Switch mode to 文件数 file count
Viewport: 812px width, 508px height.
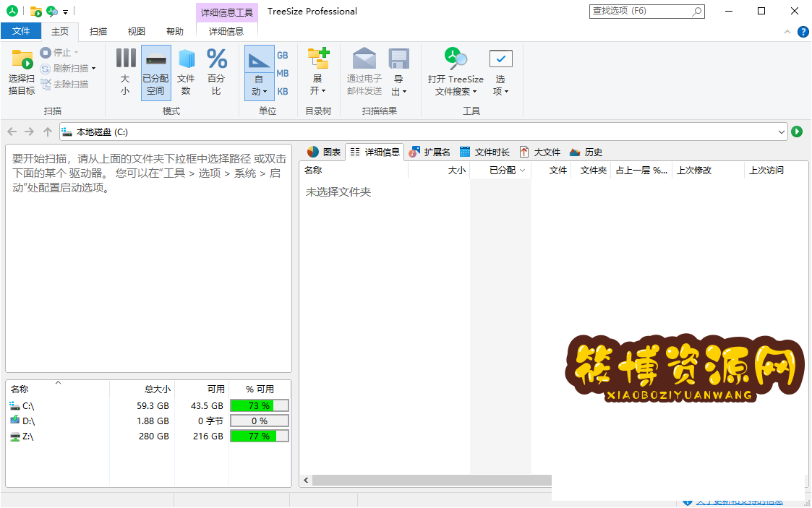[x=186, y=72]
